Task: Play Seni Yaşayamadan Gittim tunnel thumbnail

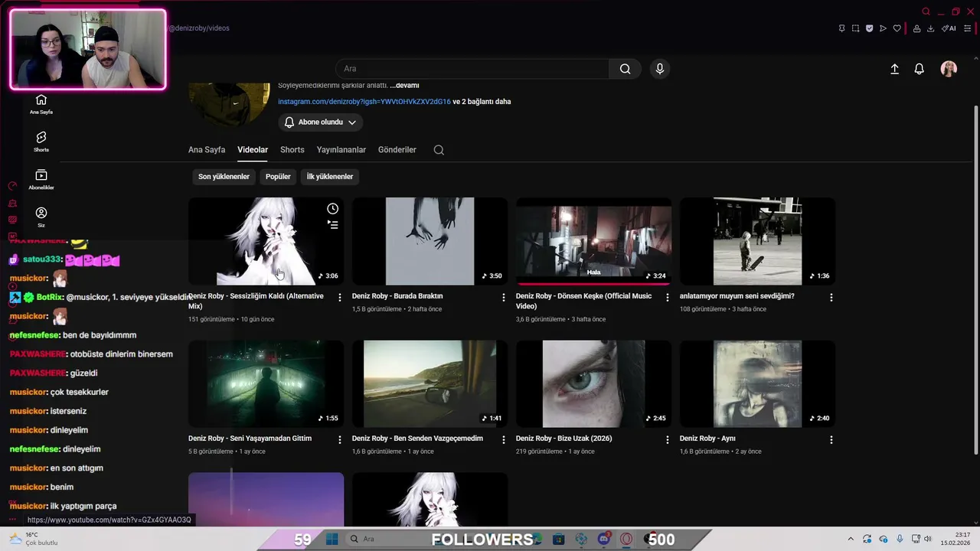Action: click(266, 383)
